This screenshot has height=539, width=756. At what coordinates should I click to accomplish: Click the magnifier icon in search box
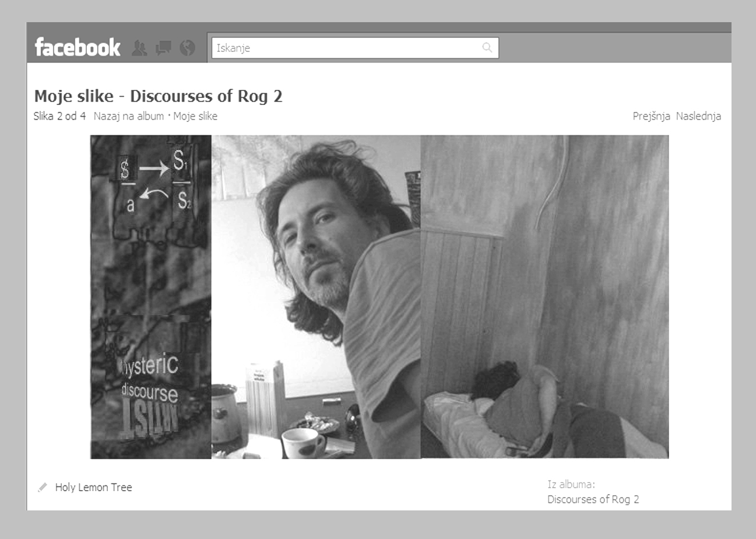pos(487,48)
